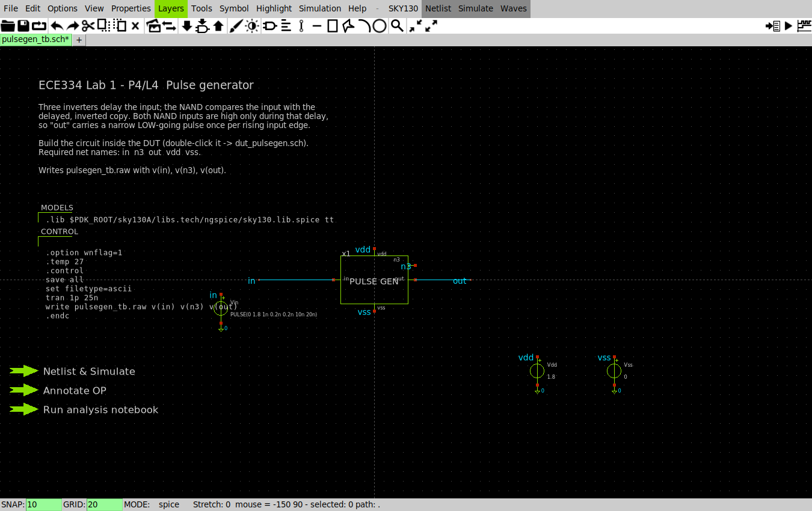Select the Insert circle tool icon
The width and height of the screenshot is (812, 511).
380,26
